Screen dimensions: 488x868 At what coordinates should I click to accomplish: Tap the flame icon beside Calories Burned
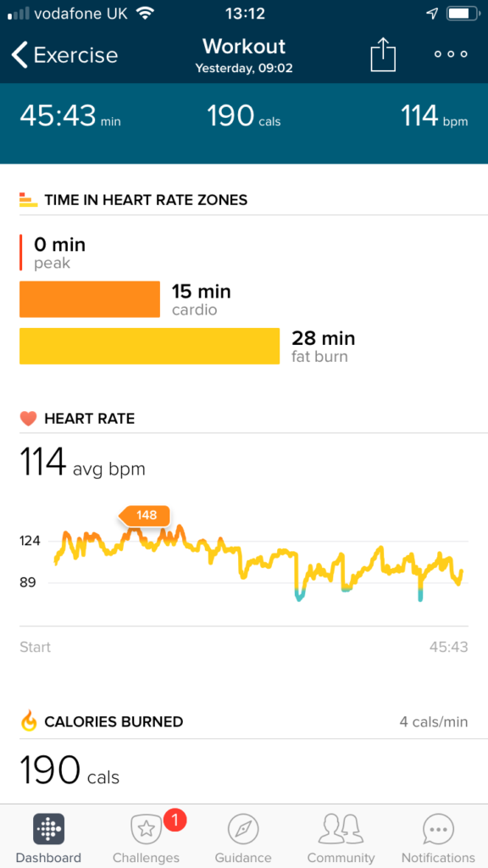coord(28,721)
